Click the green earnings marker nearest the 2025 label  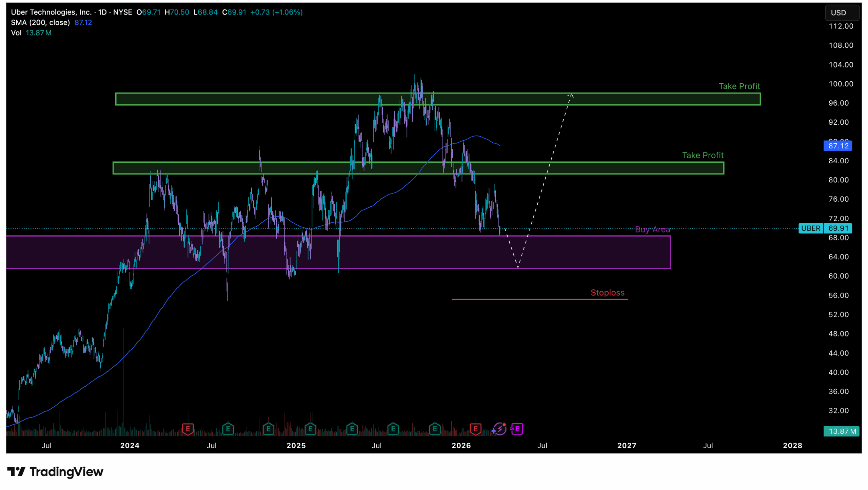click(x=310, y=429)
